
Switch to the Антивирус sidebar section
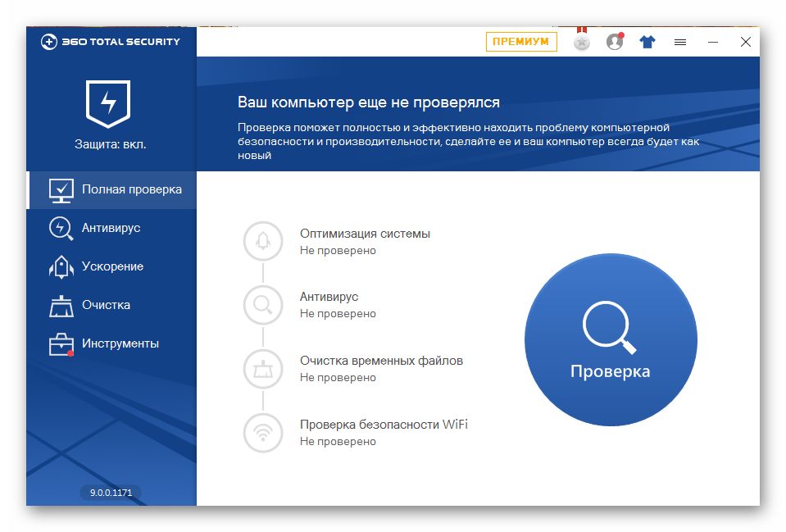coord(111,228)
